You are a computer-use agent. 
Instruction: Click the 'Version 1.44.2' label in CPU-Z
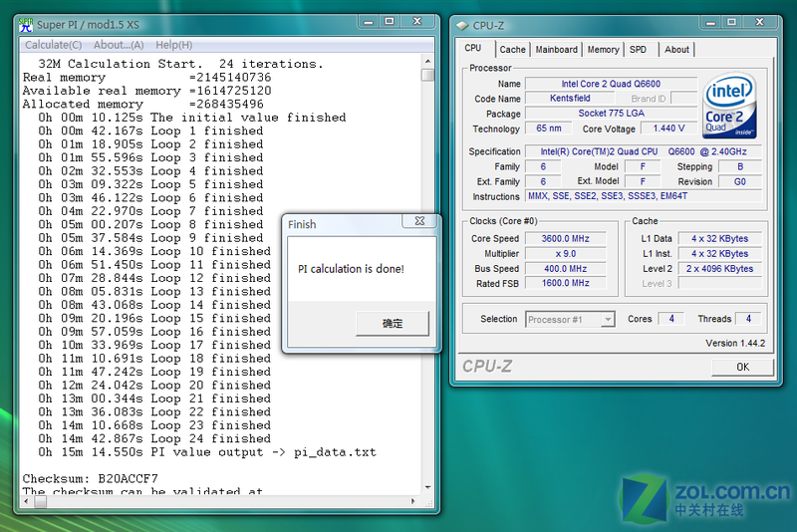735,343
